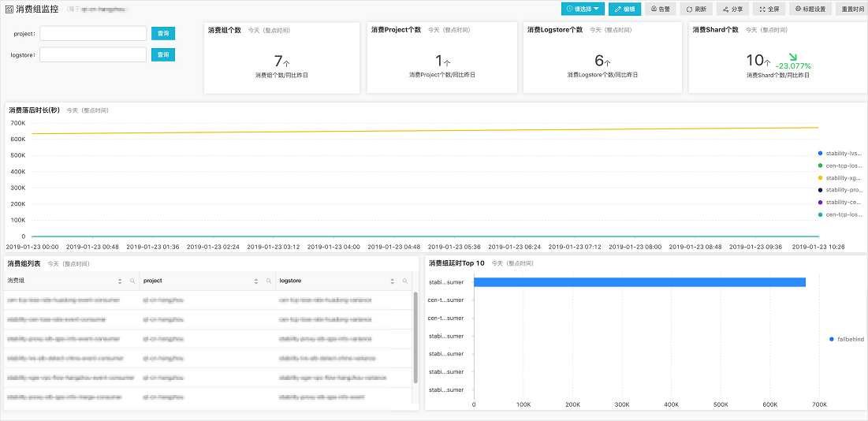Click the sort arrows in logstore column
This screenshot has width=868, height=421.
[393, 281]
